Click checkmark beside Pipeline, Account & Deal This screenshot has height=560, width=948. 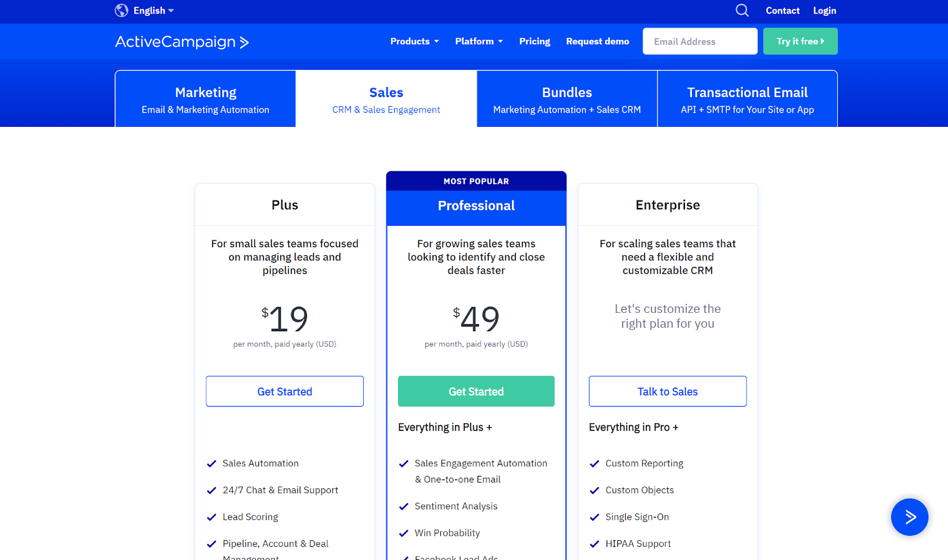212,544
